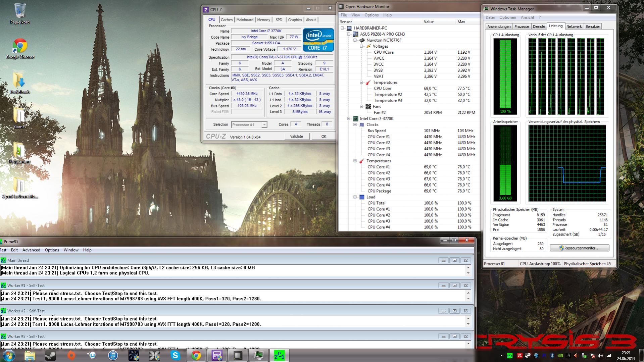The width and height of the screenshot is (644, 362).
Task: Open the NVIDIA tray icon
Action: [560, 356]
